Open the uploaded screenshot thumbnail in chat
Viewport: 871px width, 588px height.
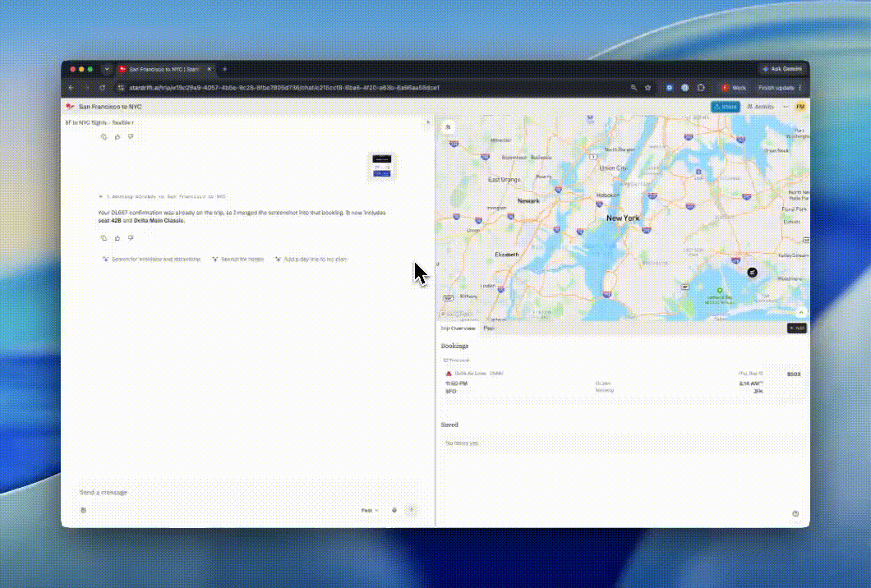[x=381, y=166]
